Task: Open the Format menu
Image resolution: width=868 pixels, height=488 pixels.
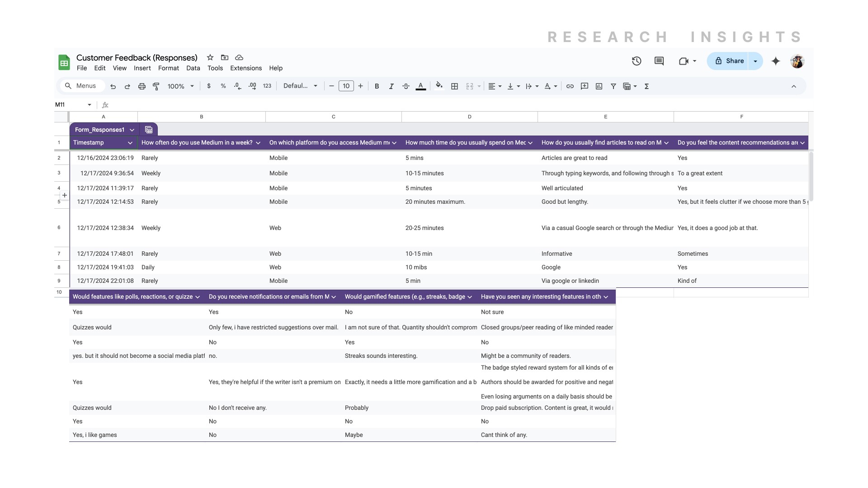Action: pos(169,68)
